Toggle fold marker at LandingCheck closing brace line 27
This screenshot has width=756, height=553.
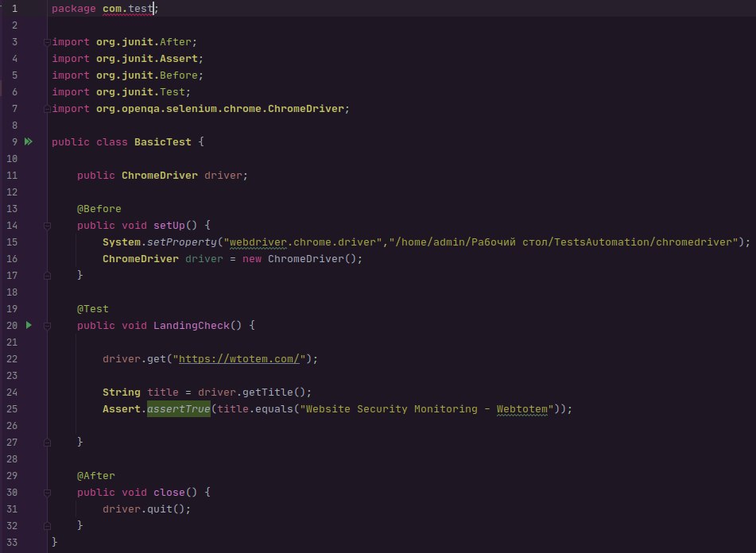click(x=47, y=443)
